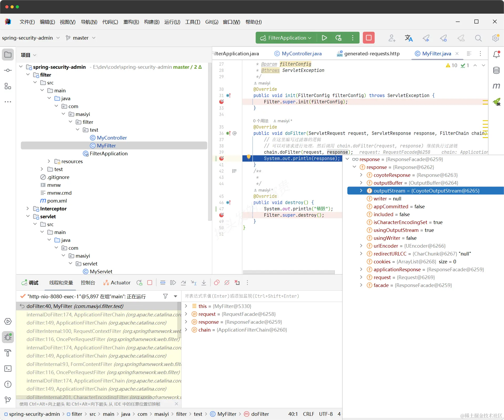Click Step Over in debug toolbar
This screenshot has height=420, width=504.
pos(183,283)
